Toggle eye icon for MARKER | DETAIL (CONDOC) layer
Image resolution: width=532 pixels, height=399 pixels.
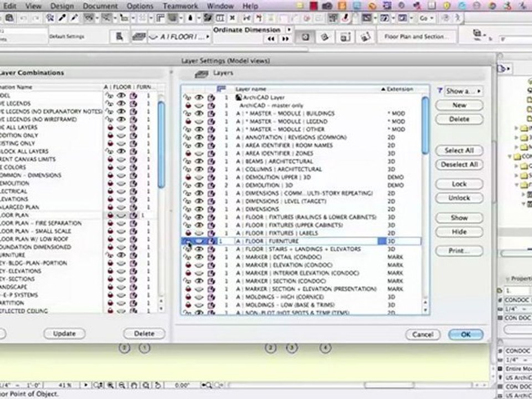(199, 257)
